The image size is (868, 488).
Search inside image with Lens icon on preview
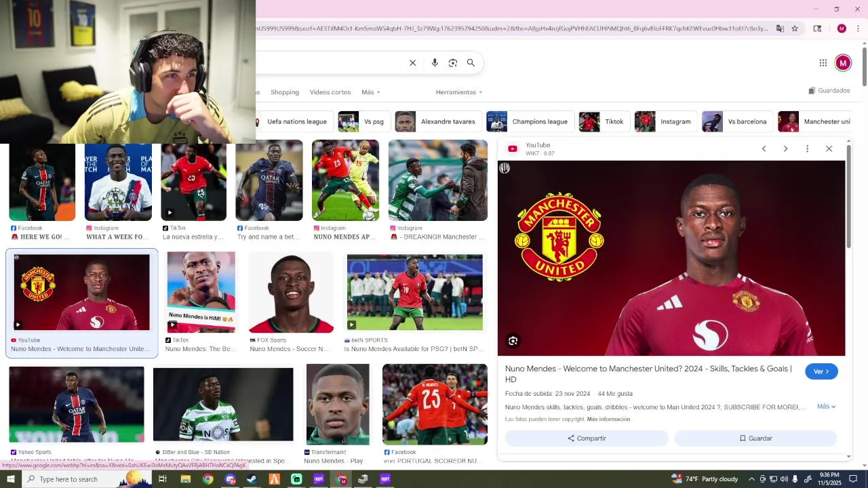click(513, 341)
